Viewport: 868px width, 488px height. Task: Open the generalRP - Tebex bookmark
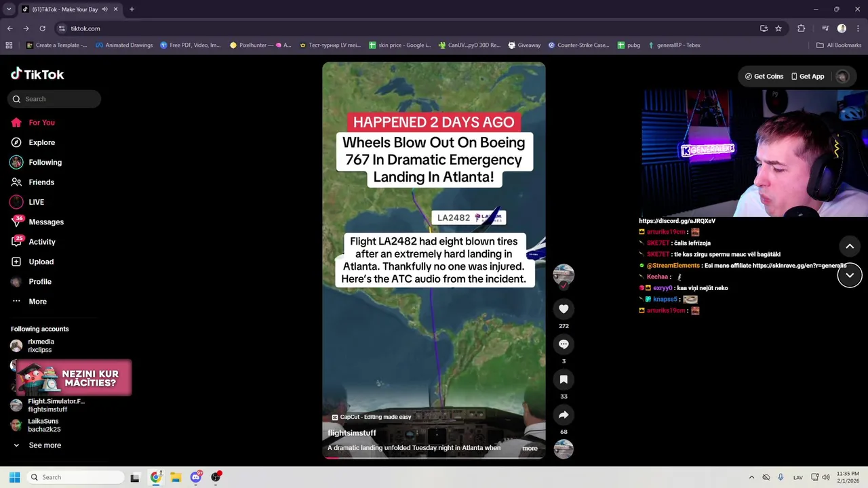674,45
